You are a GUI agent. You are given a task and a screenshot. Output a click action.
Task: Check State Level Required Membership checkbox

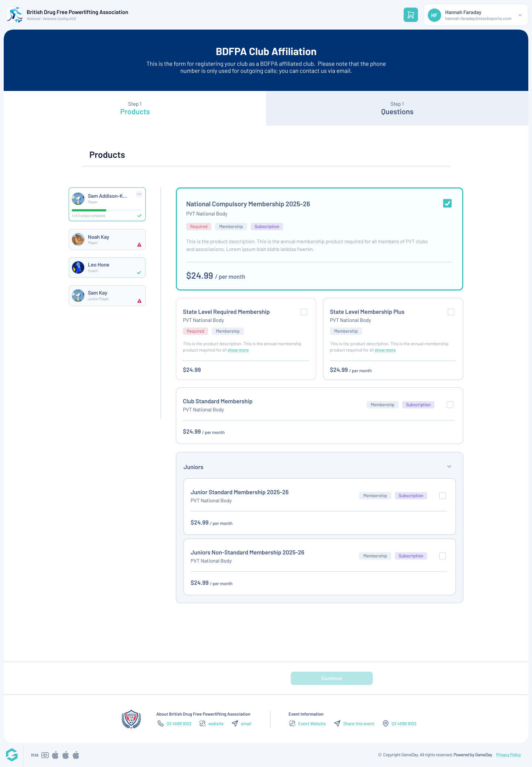tap(304, 312)
